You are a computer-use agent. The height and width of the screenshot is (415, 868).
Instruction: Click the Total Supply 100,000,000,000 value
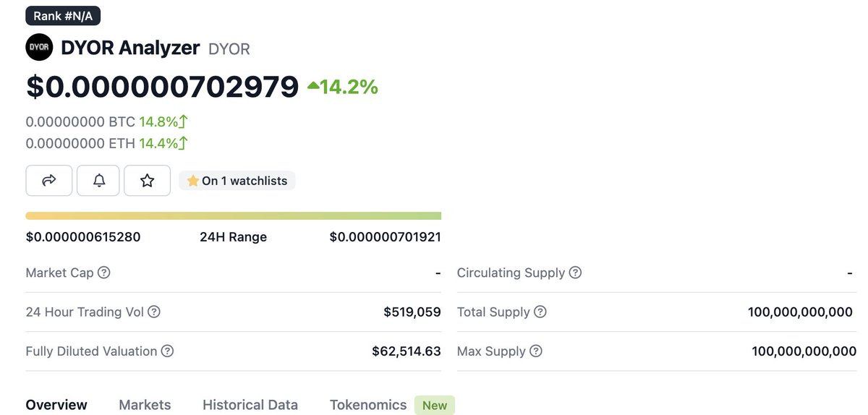pyautogui.click(x=800, y=312)
